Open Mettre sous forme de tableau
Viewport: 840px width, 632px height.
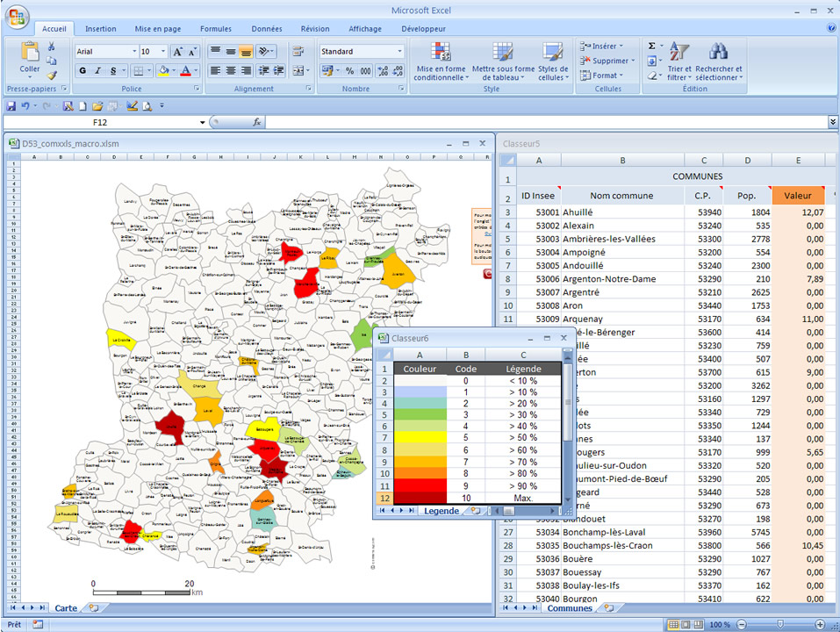[503, 61]
